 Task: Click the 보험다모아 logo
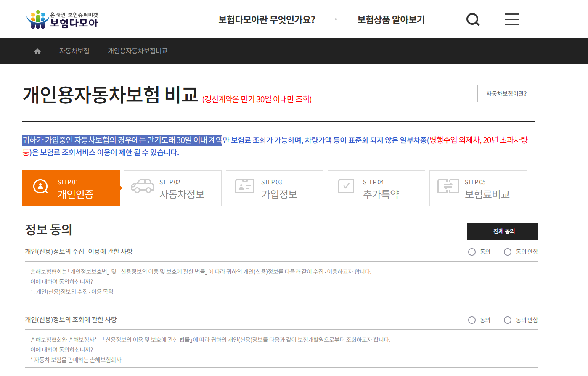pos(61,19)
